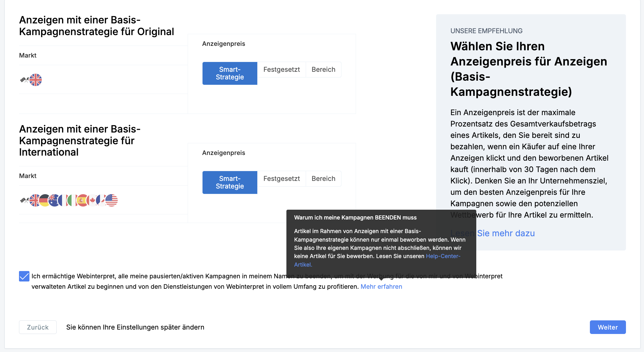Select Smart-Strategie for Original campaign

click(x=230, y=73)
